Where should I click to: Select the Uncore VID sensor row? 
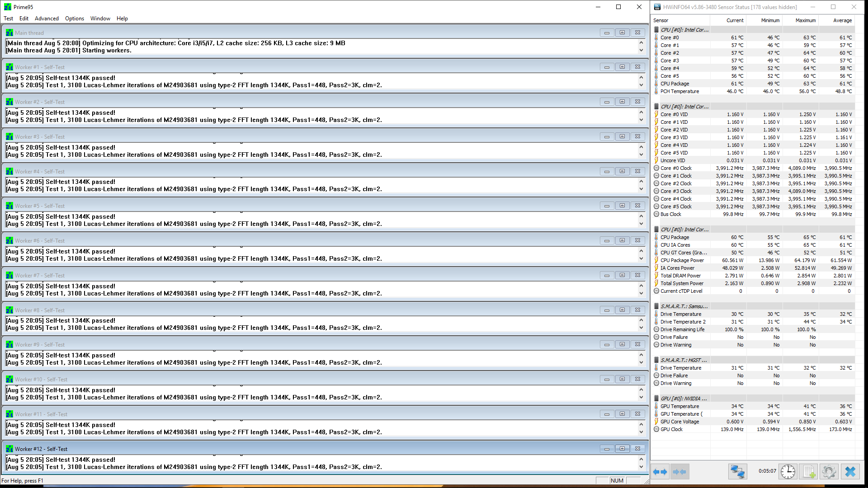(754, 160)
